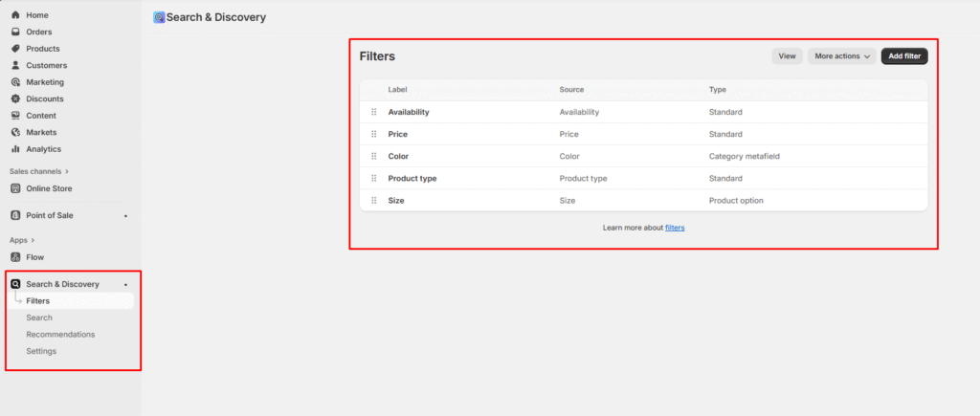980x416 pixels.
Task: Click the drag handle beside Size filter
Action: [x=374, y=200]
